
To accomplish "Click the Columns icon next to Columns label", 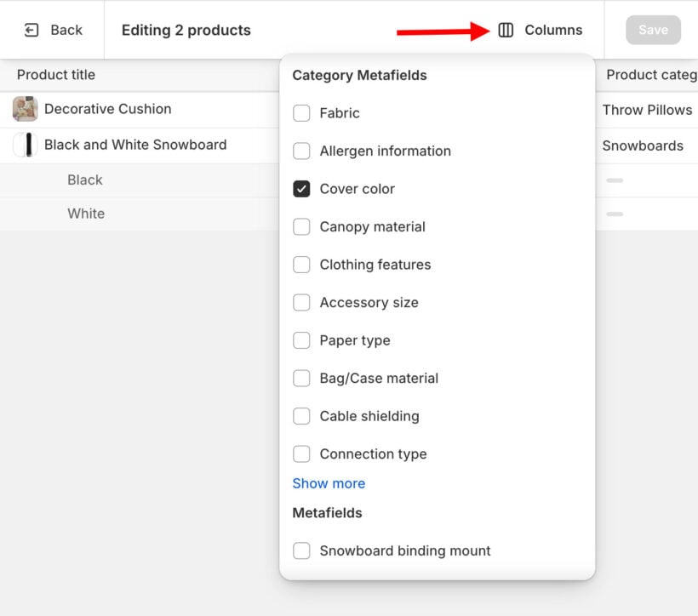I will 506,30.
